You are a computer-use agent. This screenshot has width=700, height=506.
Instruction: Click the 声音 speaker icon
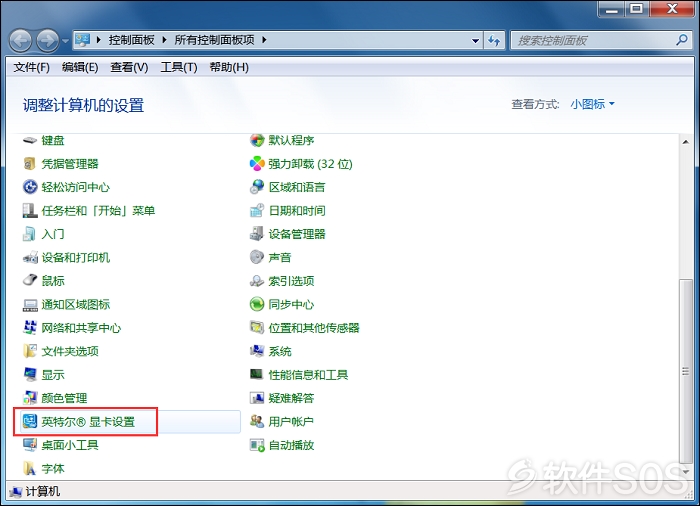point(257,258)
